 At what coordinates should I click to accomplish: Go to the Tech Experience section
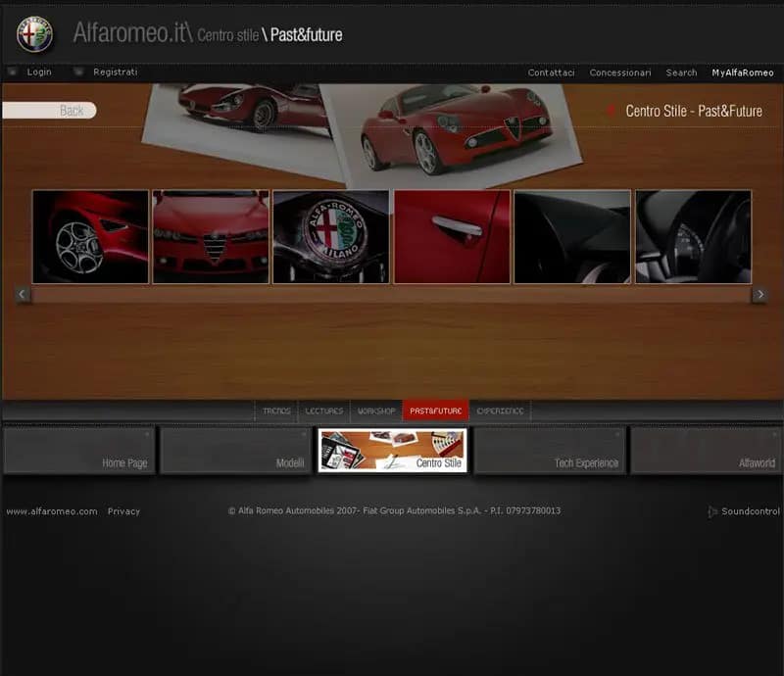[x=550, y=450]
